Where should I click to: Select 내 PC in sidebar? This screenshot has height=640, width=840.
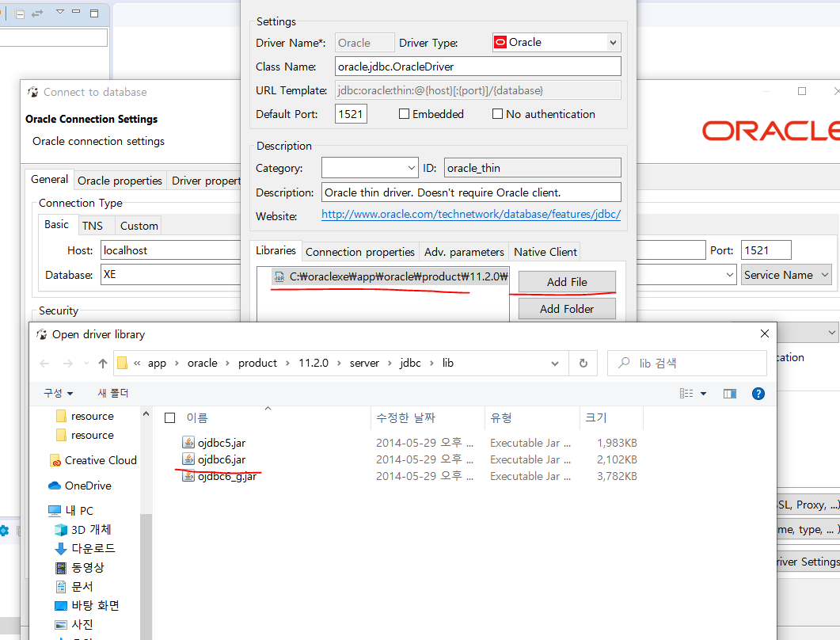[x=70, y=510]
